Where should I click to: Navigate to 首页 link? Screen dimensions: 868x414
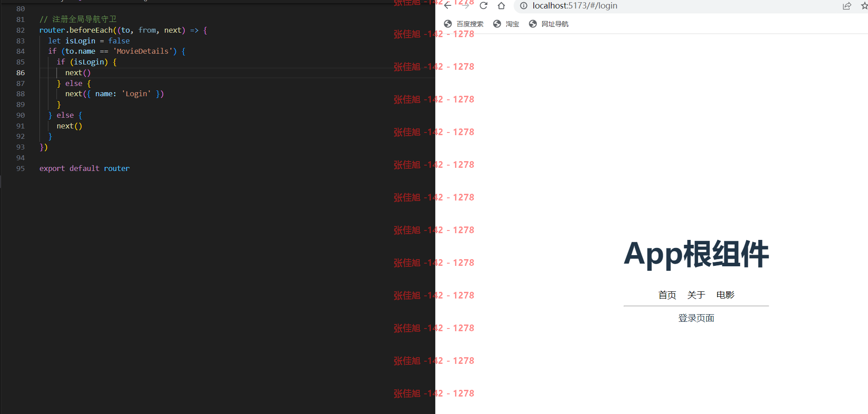click(x=667, y=295)
